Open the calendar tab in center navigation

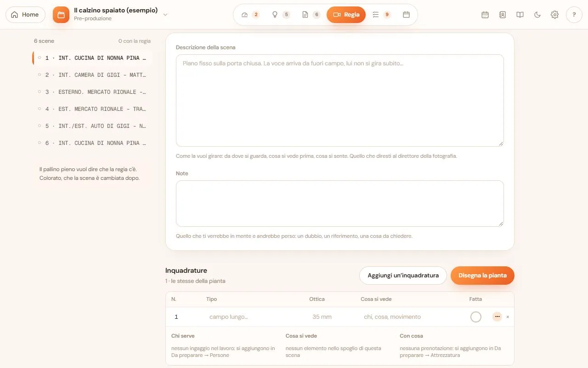(x=406, y=15)
